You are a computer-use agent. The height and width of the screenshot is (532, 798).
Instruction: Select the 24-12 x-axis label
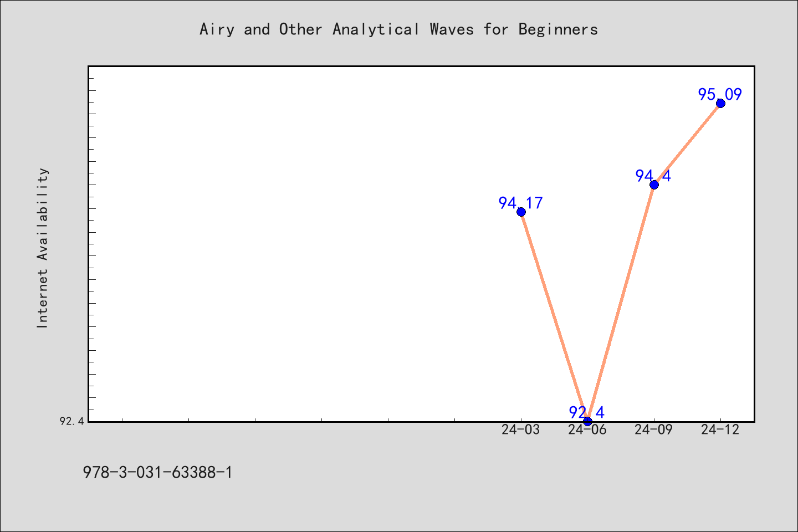(x=720, y=429)
